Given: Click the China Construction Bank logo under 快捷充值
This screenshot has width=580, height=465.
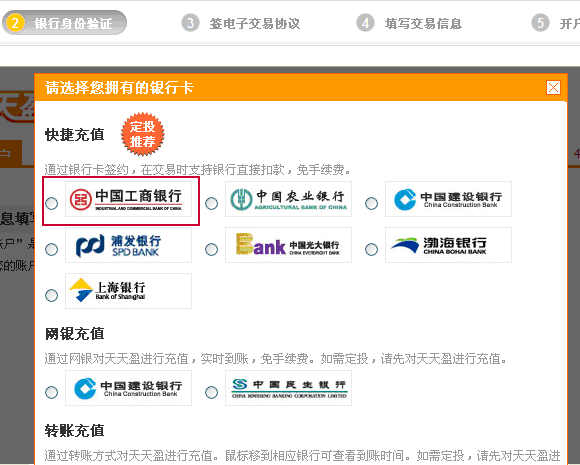Looking at the screenshot, I should pos(448,199).
